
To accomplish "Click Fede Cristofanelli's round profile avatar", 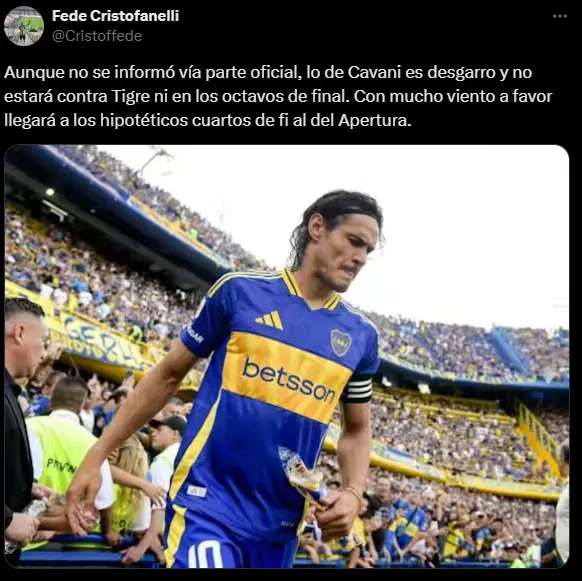I will pos(24,26).
